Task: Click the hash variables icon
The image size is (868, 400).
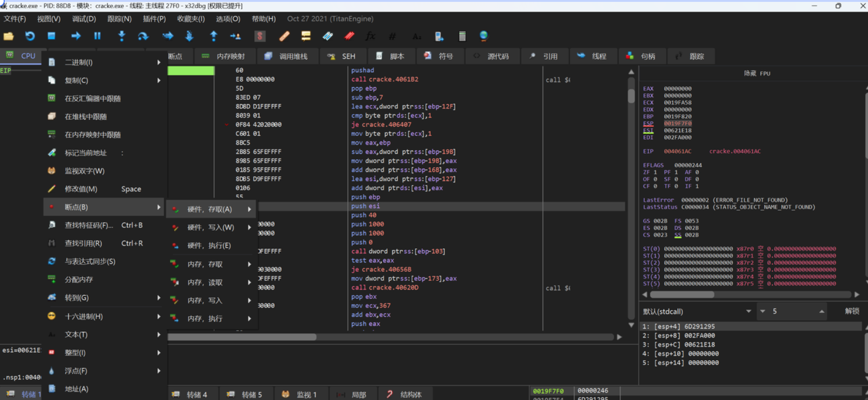Action: [392, 36]
